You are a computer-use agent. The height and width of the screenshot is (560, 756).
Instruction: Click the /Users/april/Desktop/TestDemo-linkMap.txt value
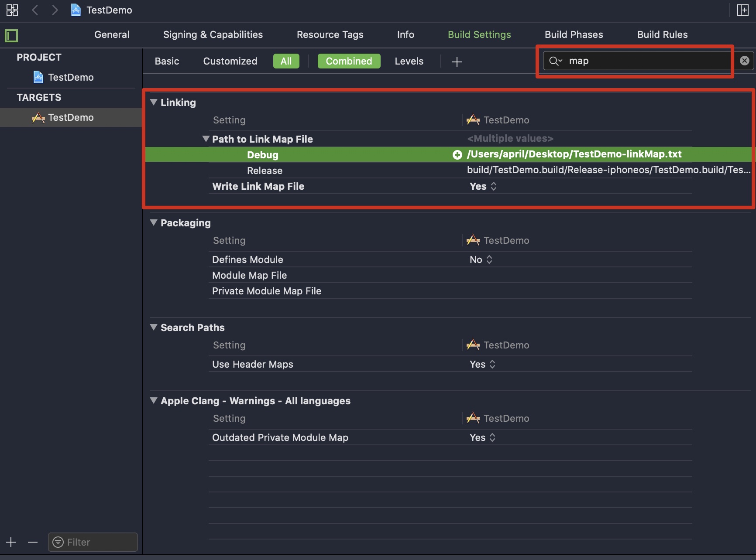[x=574, y=154]
